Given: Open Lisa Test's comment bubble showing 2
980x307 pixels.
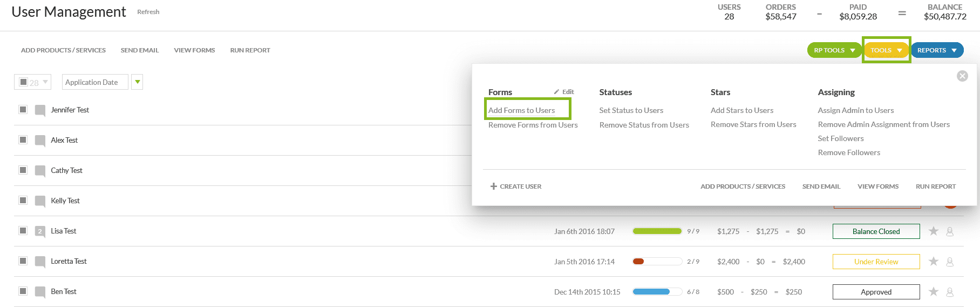Looking at the screenshot, I should tap(40, 231).
